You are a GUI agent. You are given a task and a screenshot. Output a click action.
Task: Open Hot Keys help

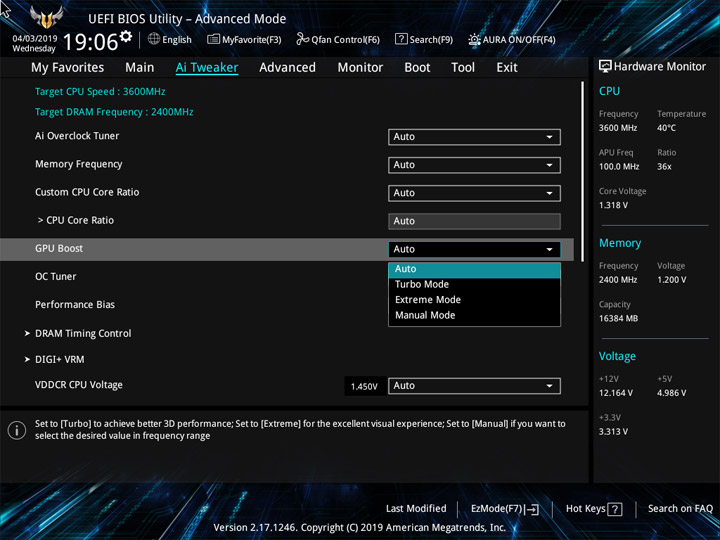click(594, 509)
